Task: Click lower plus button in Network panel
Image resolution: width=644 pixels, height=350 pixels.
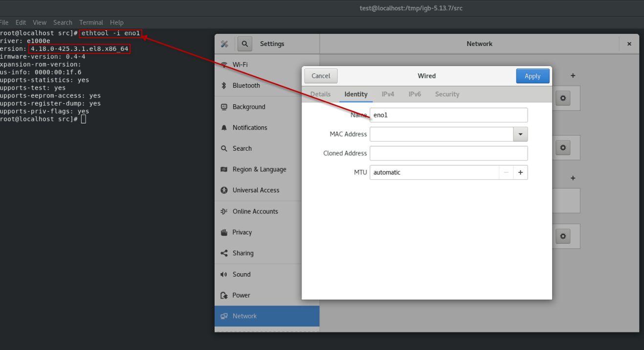Action: pyautogui.click(x=573, y=178)
